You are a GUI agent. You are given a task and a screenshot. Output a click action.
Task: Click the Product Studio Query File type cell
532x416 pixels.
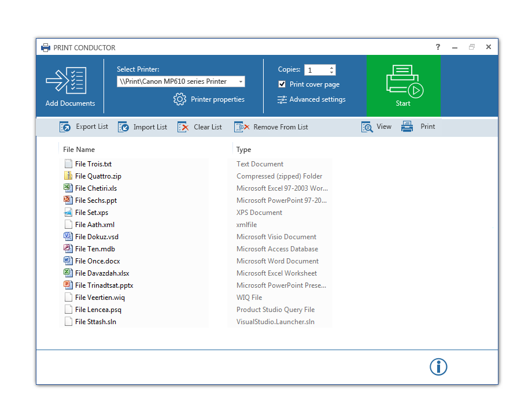[275, 310]
